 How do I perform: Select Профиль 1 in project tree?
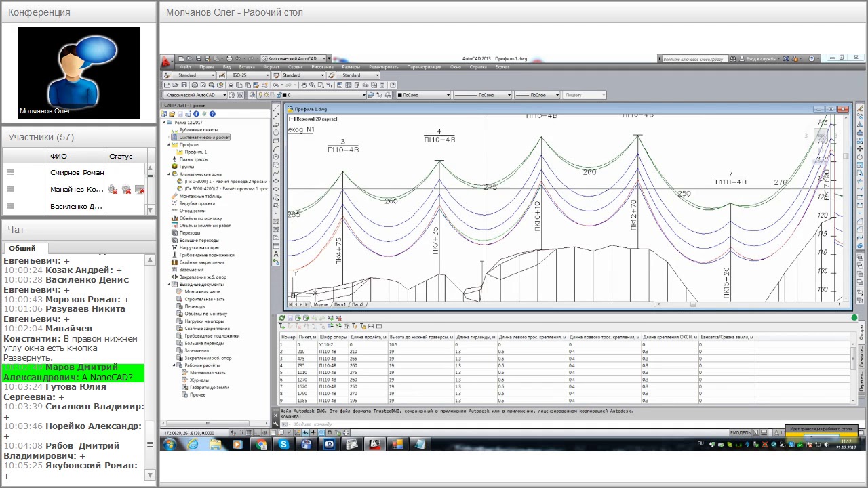pyautogui.click(x=196, y=152)
